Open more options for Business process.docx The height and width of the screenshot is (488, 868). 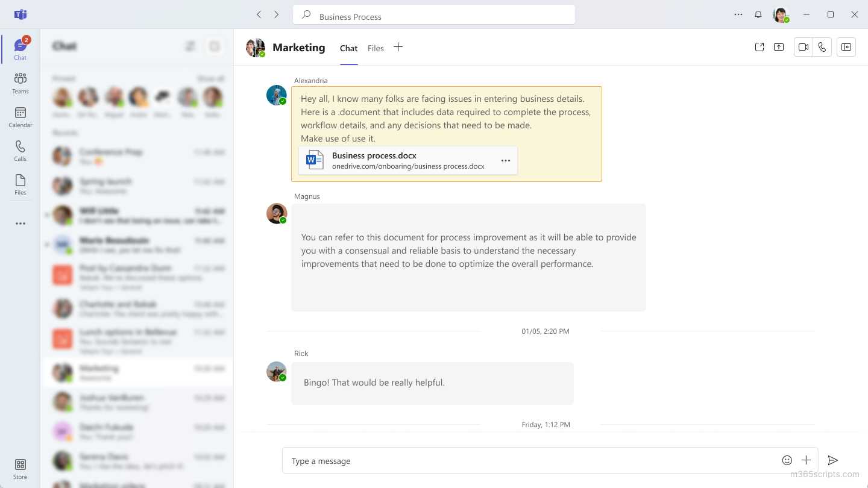[506, 160]
